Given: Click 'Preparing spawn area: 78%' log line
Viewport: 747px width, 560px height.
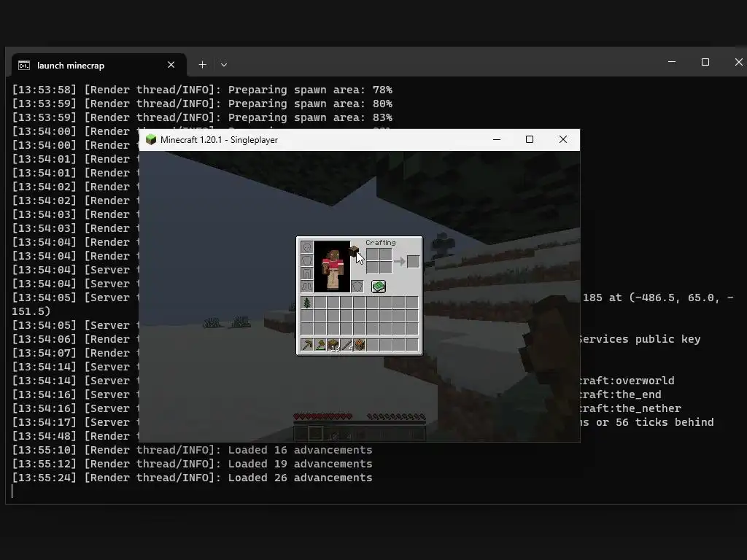Looking at the screenshot, I should click(310, 90).
